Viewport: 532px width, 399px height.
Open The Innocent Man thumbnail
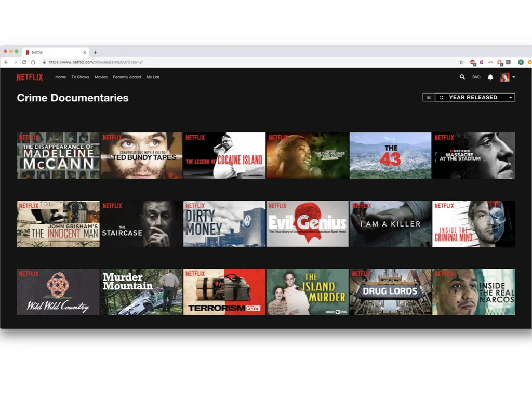pyautogui.click(x=58, y=224)
